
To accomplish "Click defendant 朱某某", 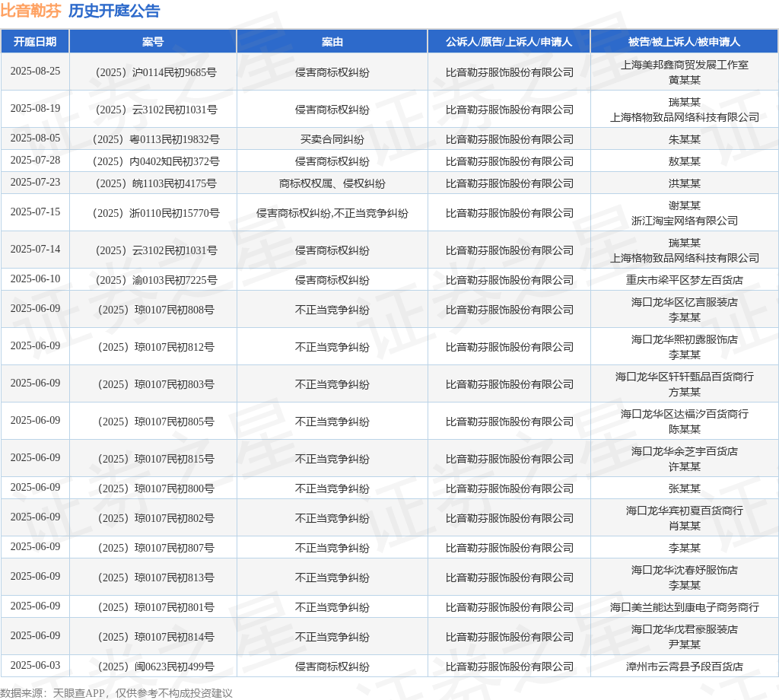I will [x=685, y=139].
